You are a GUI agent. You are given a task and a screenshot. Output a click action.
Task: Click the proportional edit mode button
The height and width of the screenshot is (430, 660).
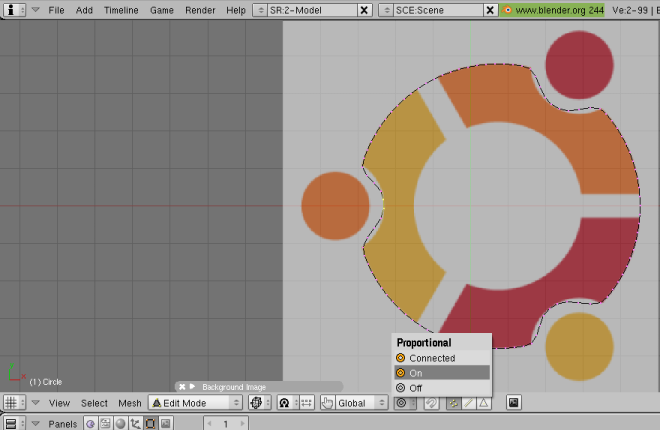coord(405,403)
